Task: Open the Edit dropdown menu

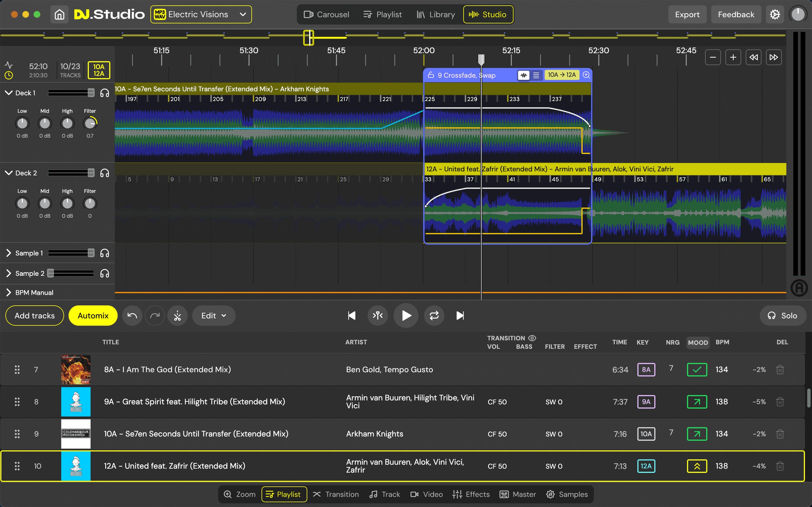Action: click(x=213, y=316)
